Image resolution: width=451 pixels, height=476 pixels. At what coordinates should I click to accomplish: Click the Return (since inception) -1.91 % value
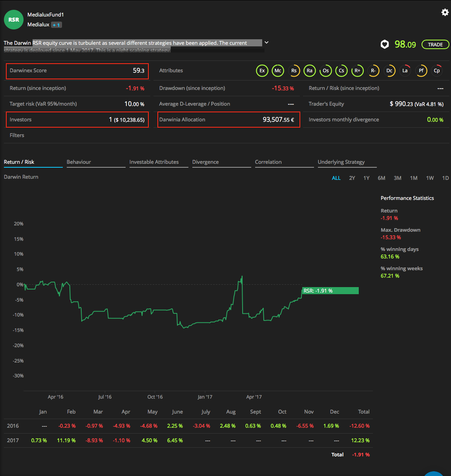point(135,88)
